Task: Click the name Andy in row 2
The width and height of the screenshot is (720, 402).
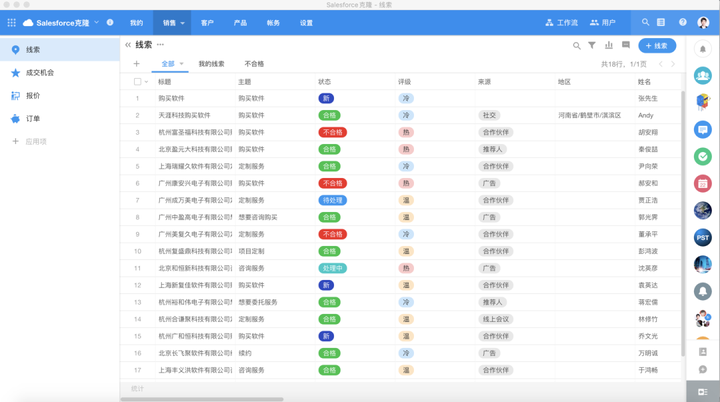Action: (645, 115)
